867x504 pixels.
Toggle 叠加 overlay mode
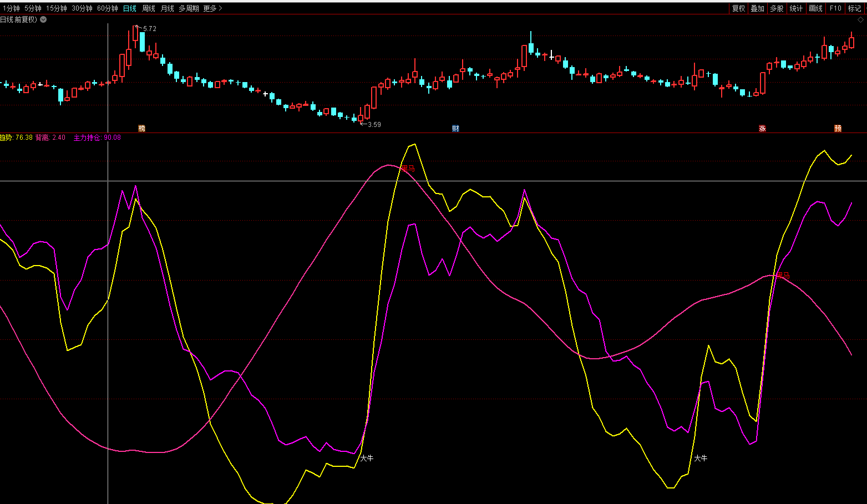(x=757, y=8)
